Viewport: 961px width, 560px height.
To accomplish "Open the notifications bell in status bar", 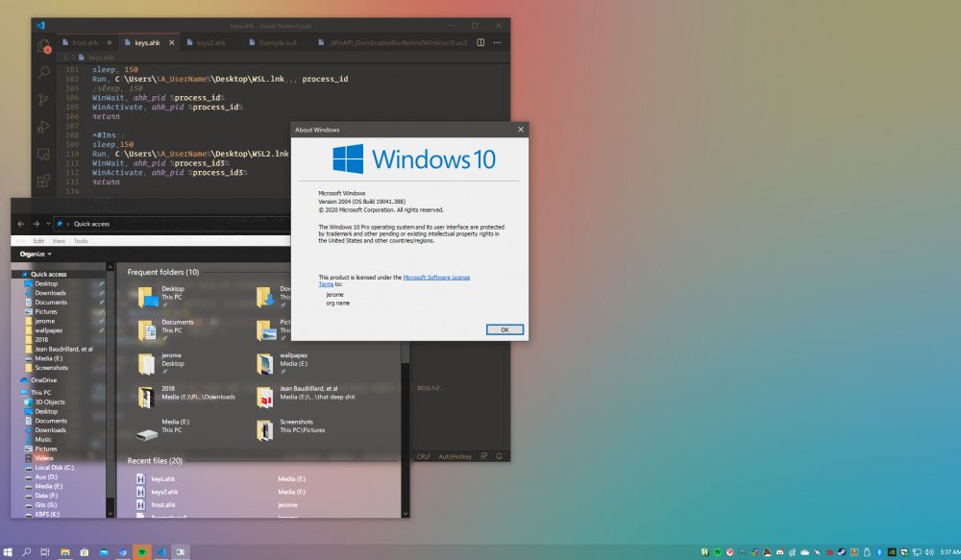I will (x=499, y=456).
